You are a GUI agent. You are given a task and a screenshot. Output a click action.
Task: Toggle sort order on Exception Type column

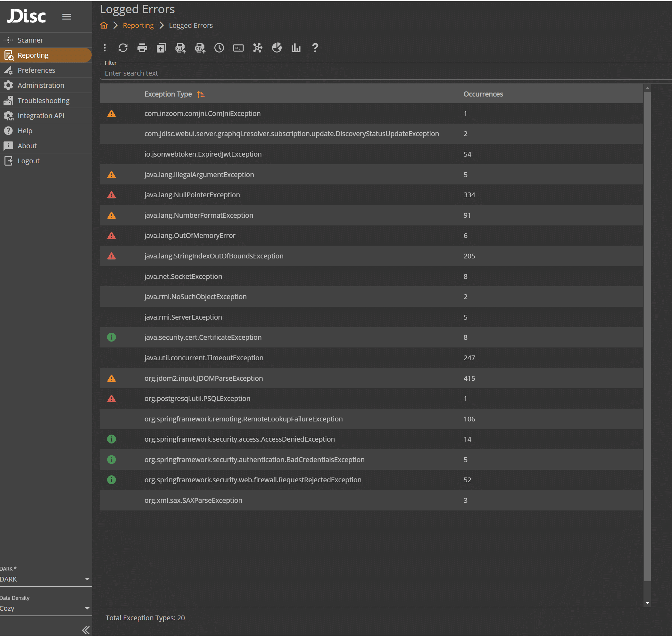coord(201,94)
